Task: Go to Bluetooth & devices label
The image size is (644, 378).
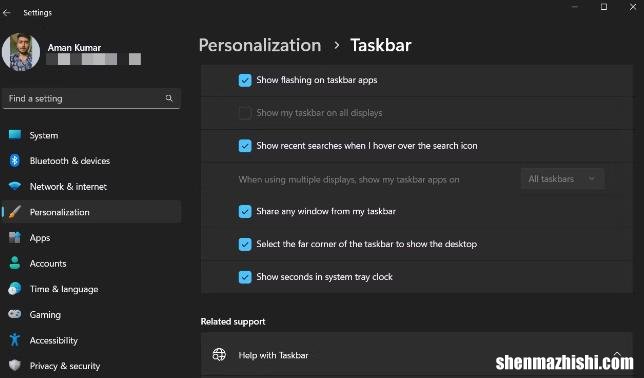Action: (x=70, y=161)
